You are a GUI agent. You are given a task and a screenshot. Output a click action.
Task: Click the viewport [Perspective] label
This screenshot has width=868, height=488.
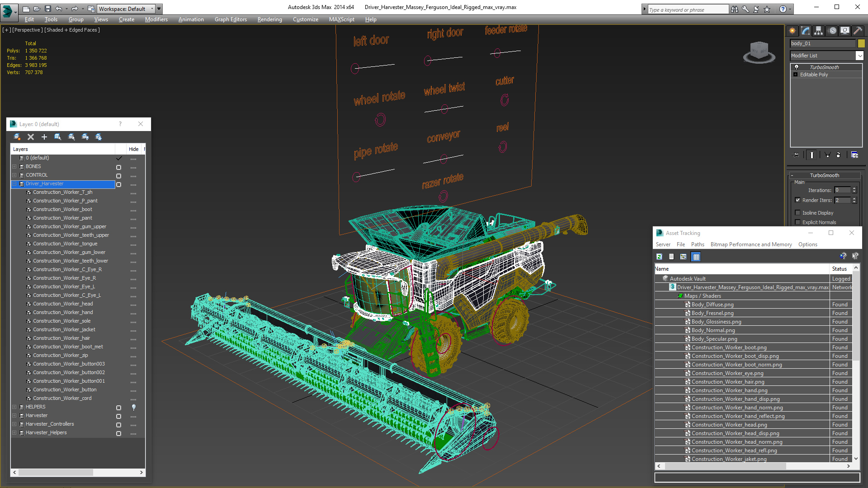[28, 30]
